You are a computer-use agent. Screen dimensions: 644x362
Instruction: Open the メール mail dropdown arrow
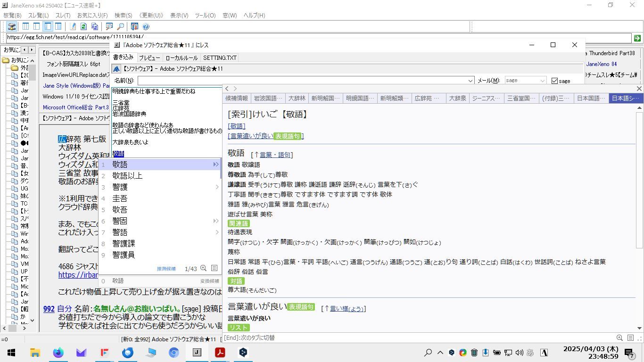click(543, 81)
